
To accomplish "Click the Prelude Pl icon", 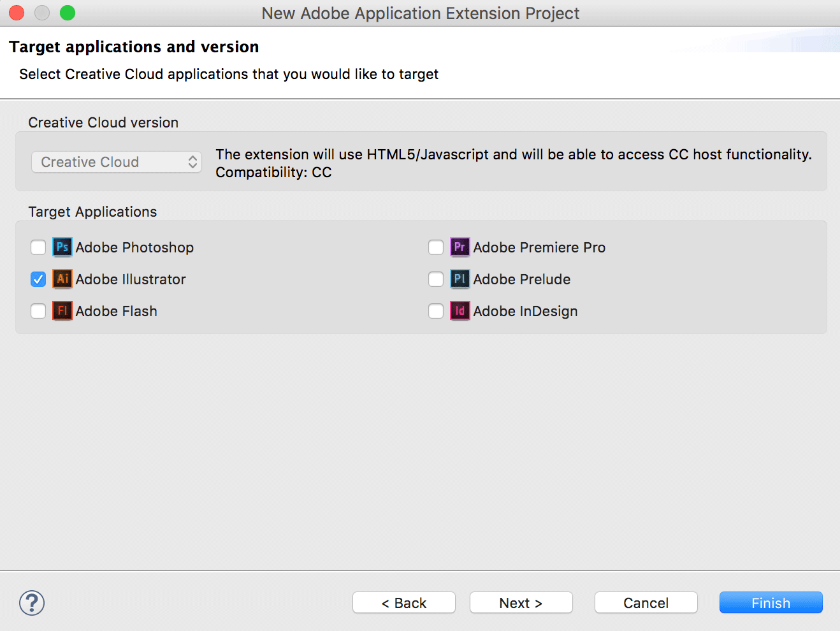I will tap(460, 279).
